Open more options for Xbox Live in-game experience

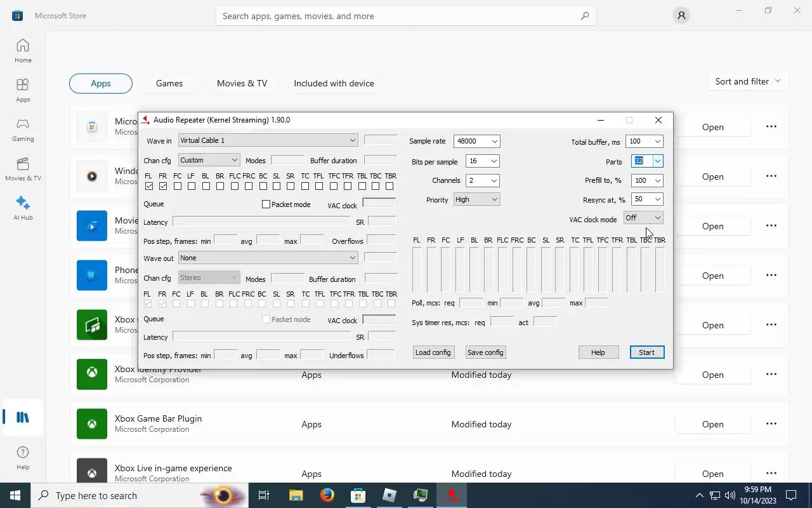click(x=771, y=473)
